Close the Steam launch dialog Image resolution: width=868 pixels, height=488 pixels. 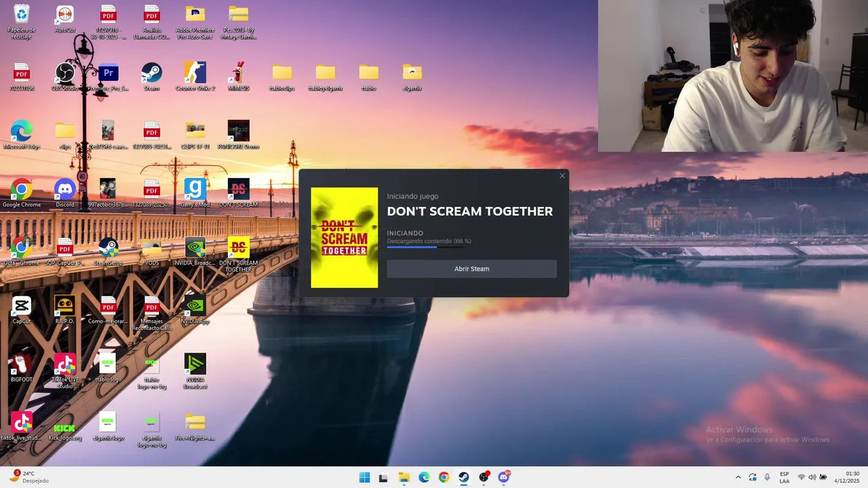(x=561, y=176)
